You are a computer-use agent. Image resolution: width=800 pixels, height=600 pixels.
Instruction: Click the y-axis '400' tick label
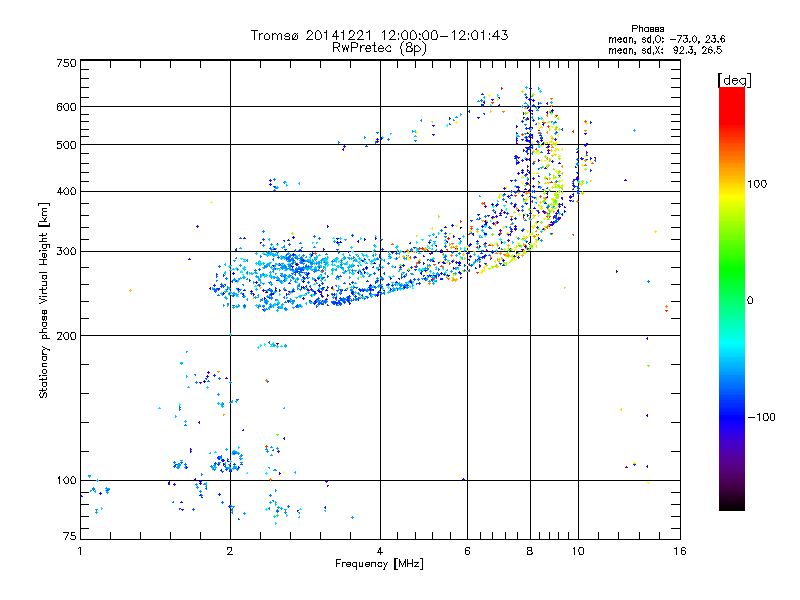pos(66,191)
